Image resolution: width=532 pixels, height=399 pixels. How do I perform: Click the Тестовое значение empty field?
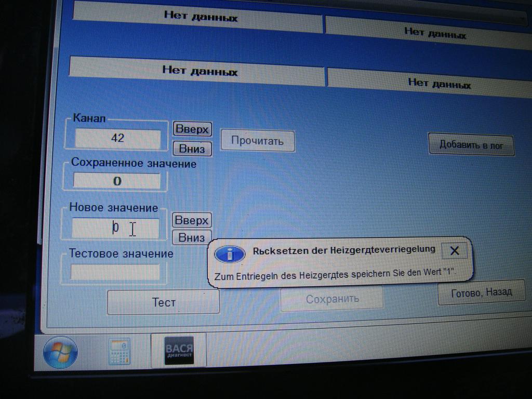(x=115, y=272)
